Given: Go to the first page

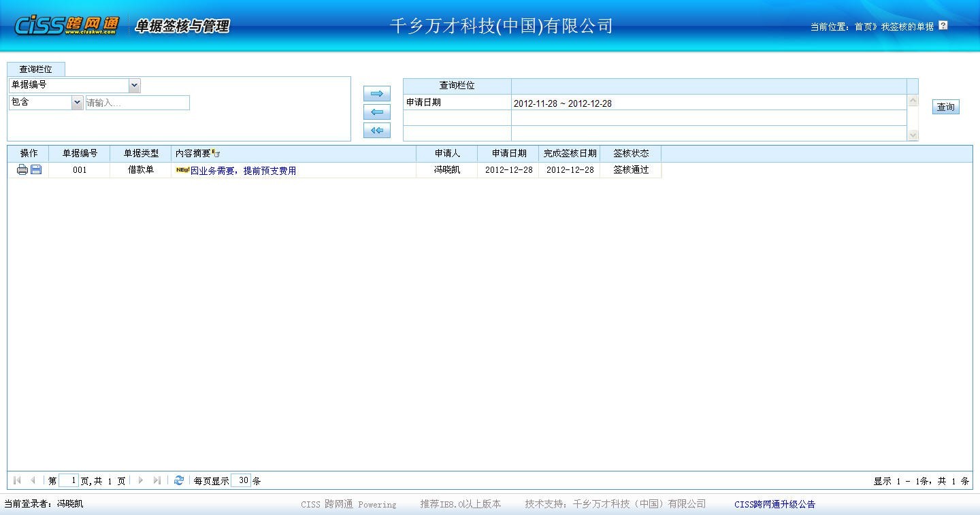Looking at the screenshot, I should coord(17,480).
